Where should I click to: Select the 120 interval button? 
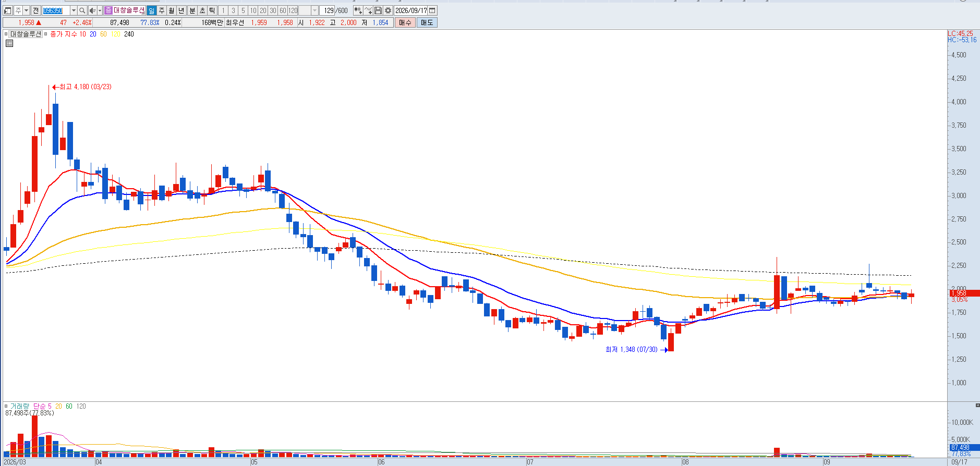point(293,10)
